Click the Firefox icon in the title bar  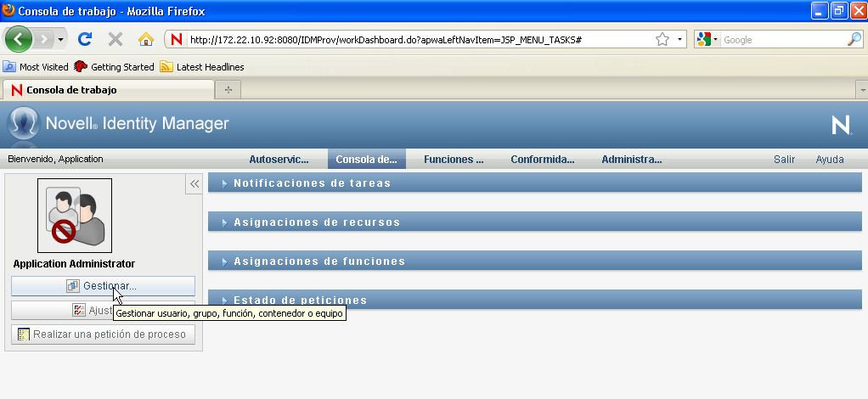point(8,10)
